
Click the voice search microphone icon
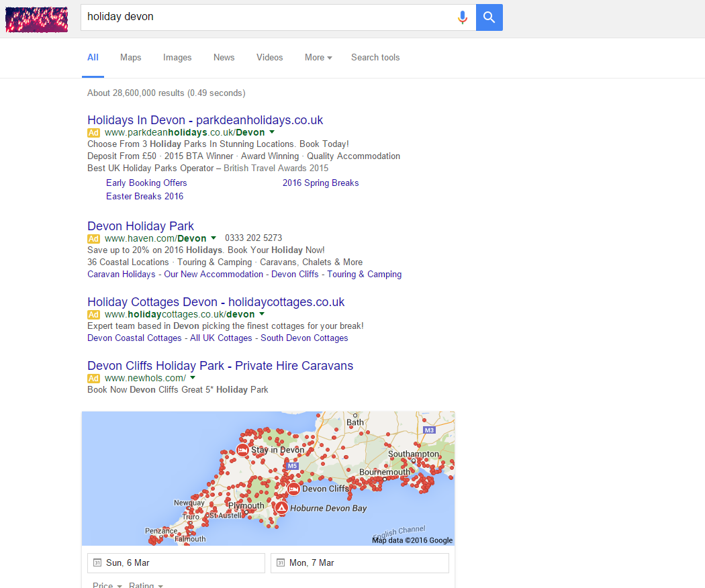[462, 17]
